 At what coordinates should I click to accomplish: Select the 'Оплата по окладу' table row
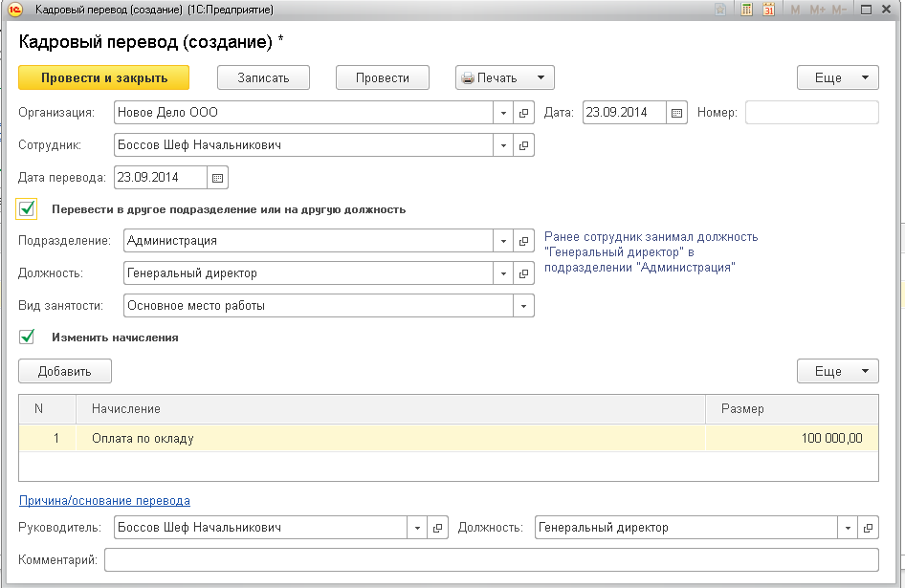383,439
